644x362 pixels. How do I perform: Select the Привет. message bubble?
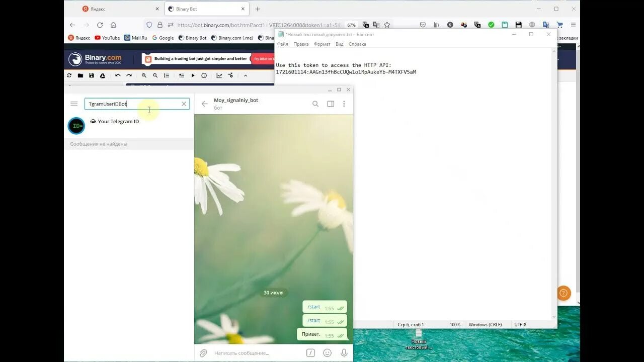tap(322, 334)
